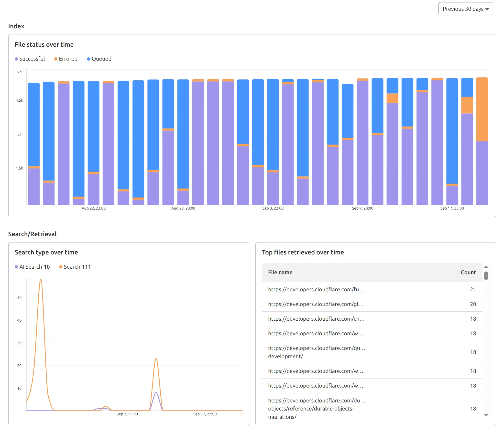Click the File name column header
This screenshot has height=431, width=504.
(280, 272)
